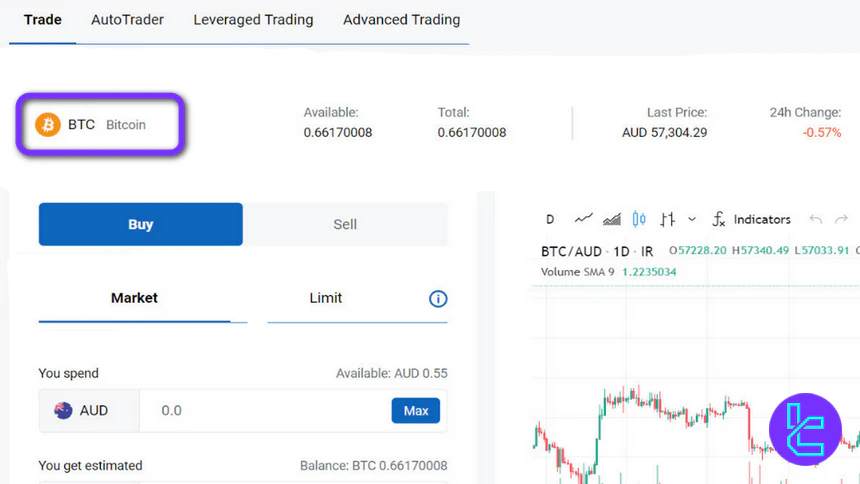This screenshot has width=860, height=484.
Task: Choose the Limit order tab
Action: coord(325,298)
